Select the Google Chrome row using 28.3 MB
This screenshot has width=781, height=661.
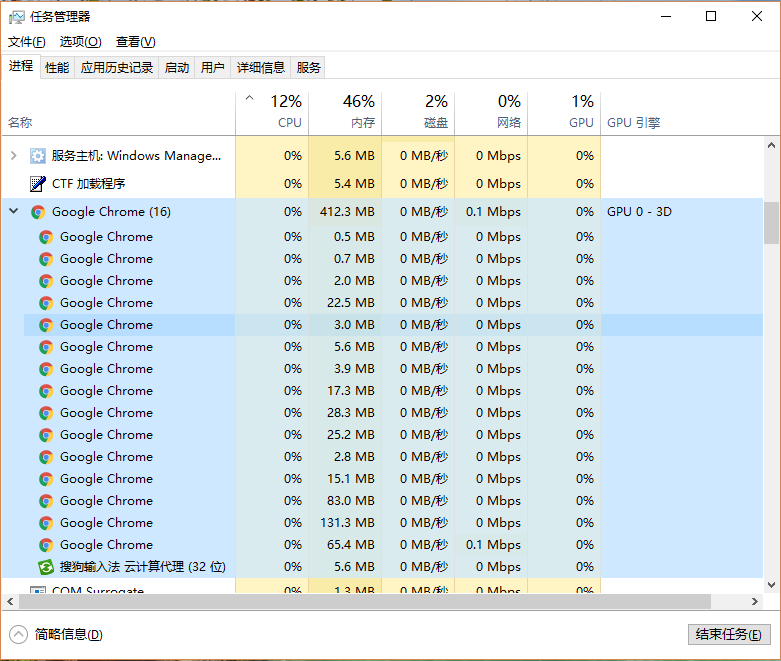[393, 413]
